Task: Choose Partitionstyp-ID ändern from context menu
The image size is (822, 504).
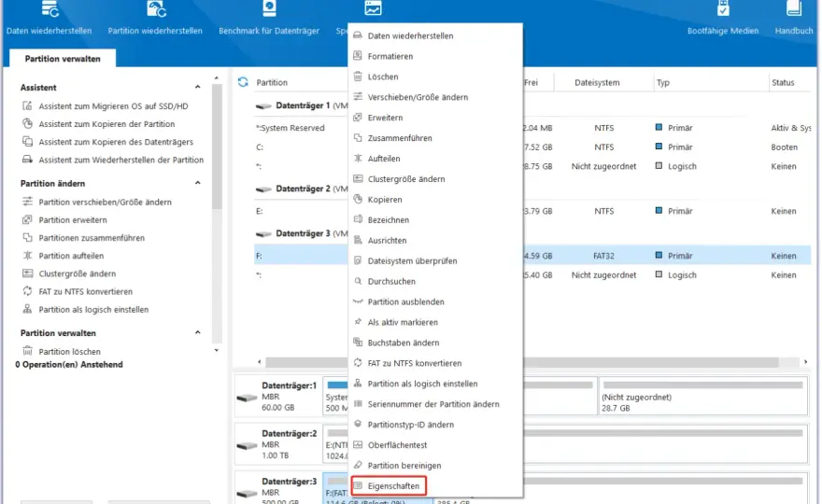Action: [x=435, y=424]
